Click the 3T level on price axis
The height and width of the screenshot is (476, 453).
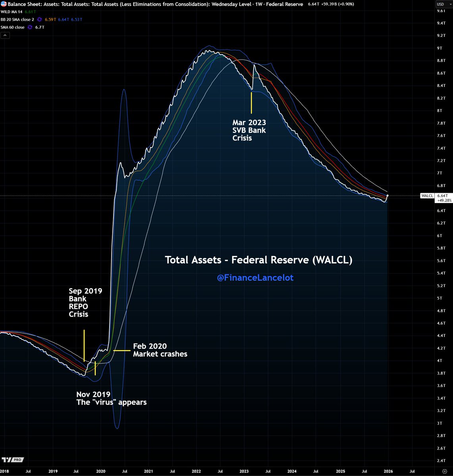(x=440, y=423)
